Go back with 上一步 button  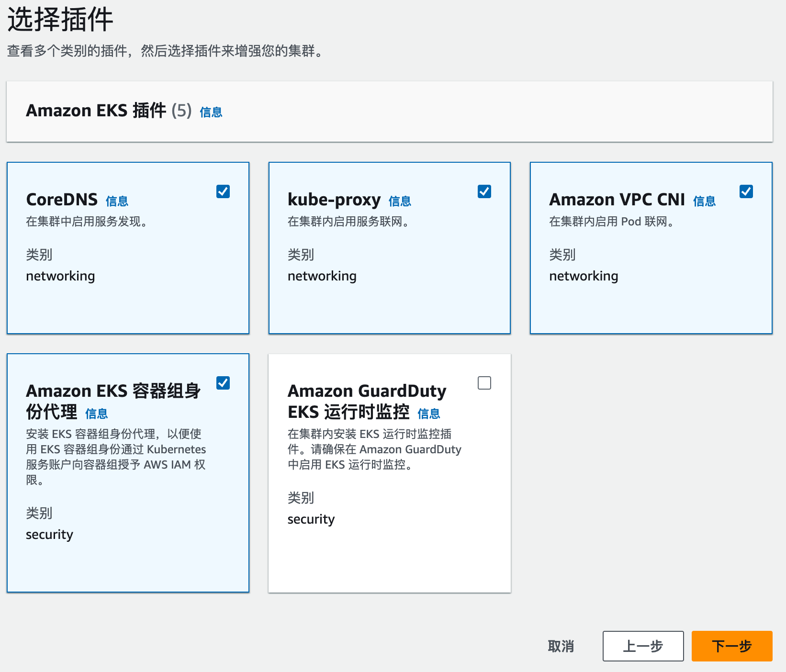click(643, 646)
